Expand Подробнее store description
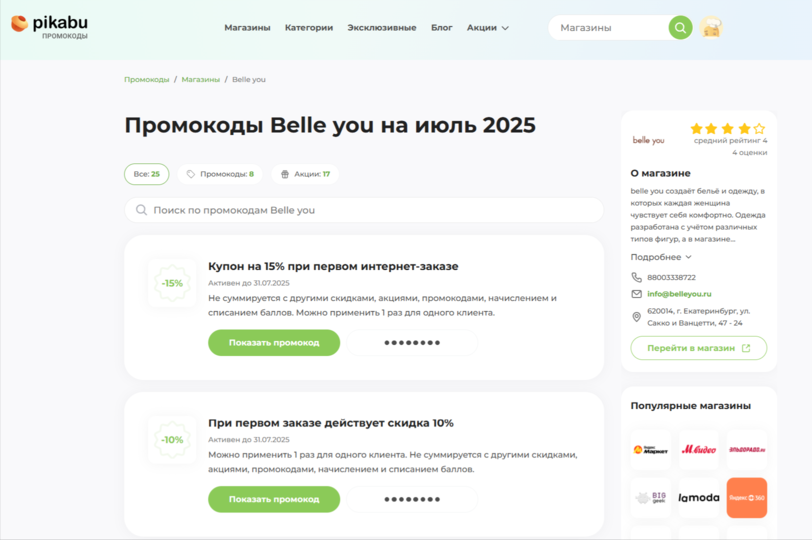The image size is (812, 540). (x=661, y=257)
